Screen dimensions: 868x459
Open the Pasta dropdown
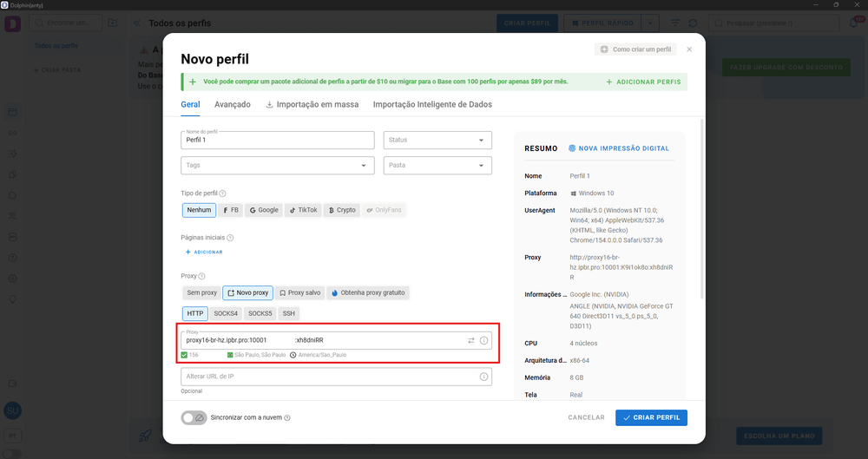[x=437, y=166]
